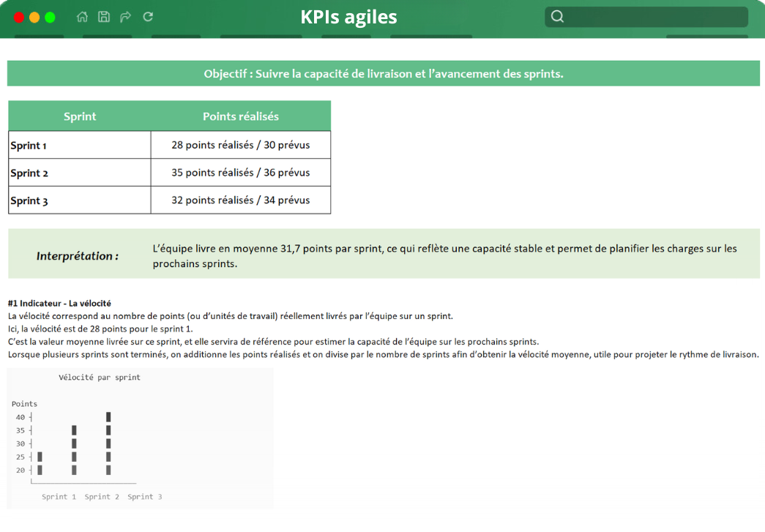Click the Vélocité par sprint chart
The image size is (765, 532).
(139, 438)
